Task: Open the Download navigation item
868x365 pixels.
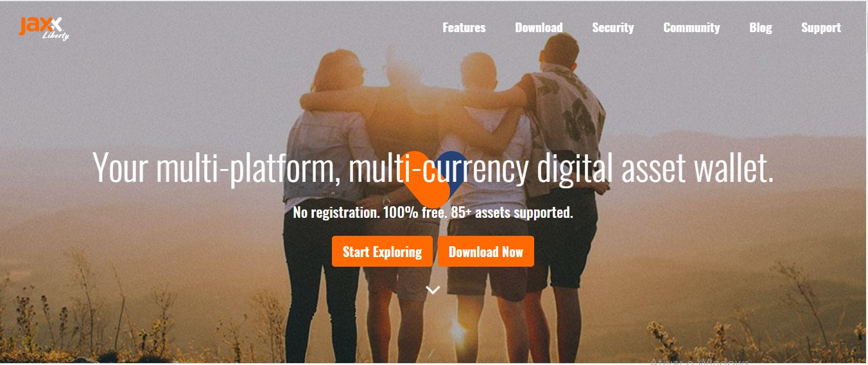Action: click(539, 28)
